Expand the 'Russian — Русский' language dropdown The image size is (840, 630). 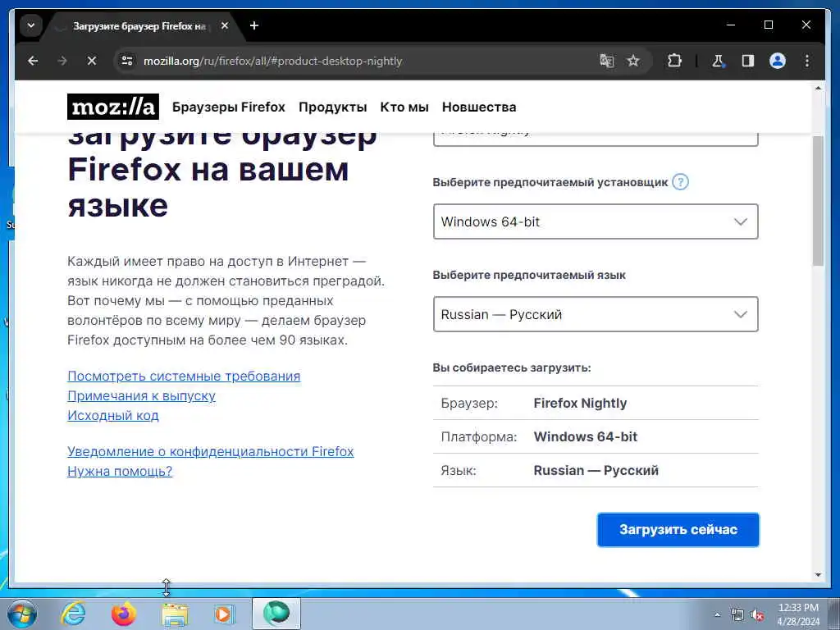pos(596,314)
